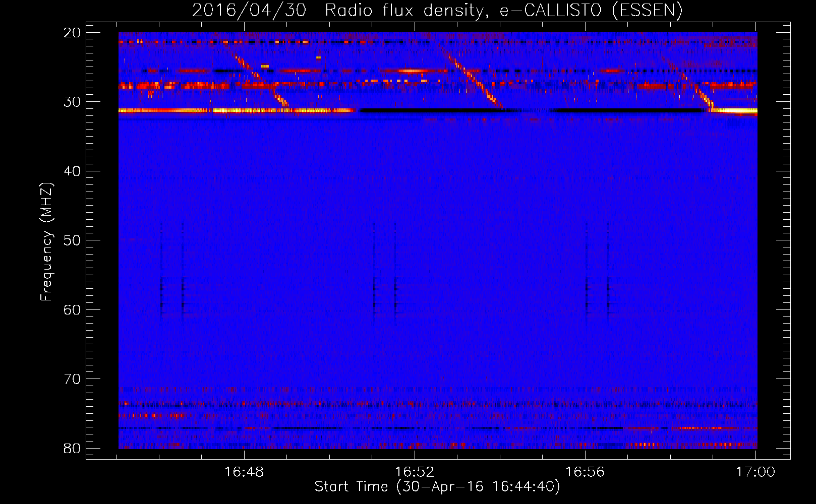The width and height of the screenshot is (816, 504).
Task: Click the drifting burst streak near 16:48
Action: coord(261,81)
